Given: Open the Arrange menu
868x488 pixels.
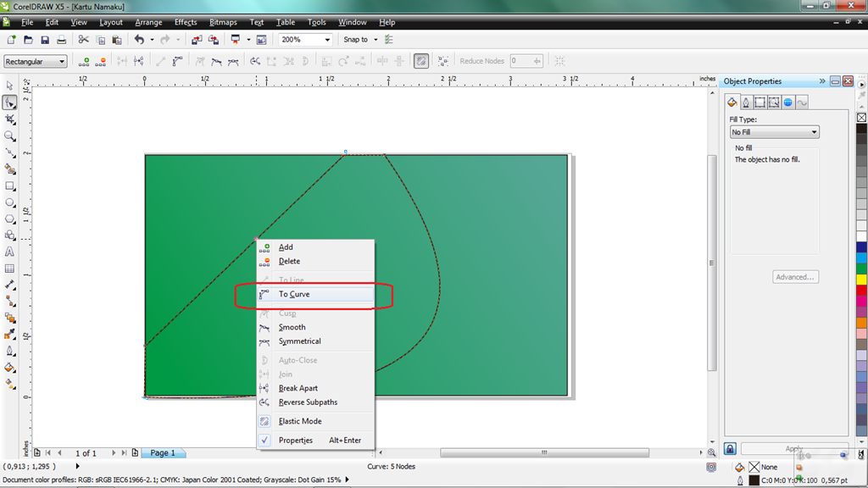Looking at the screenshot, I should [148, 22].
